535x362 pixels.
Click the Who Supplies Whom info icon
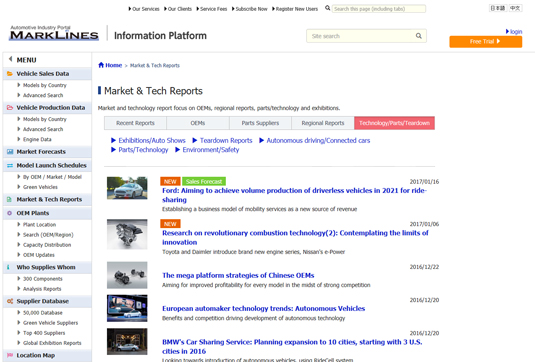[8, 267]
